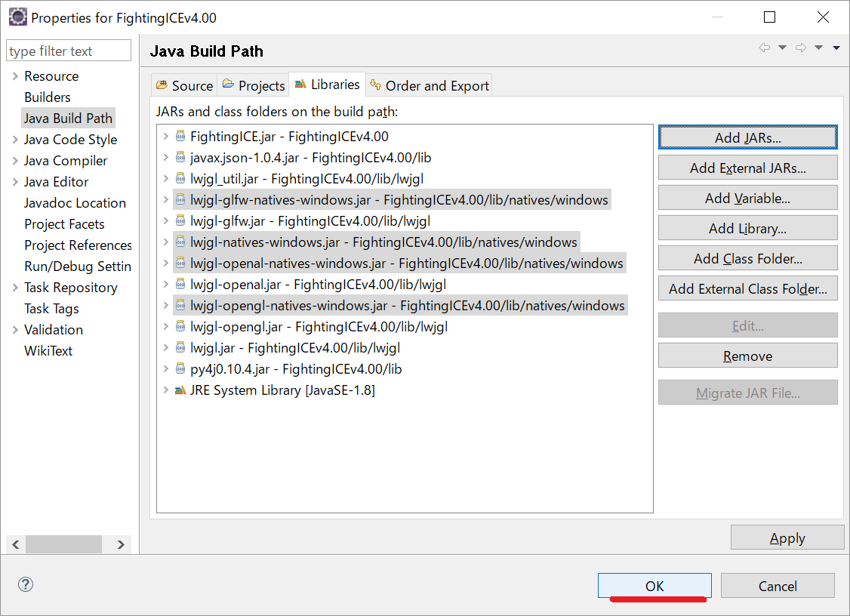
Task: Expand the FightingICE.jar entry
Action: tap(165, 137)
